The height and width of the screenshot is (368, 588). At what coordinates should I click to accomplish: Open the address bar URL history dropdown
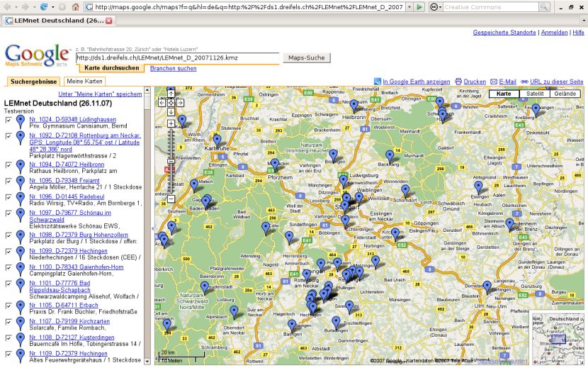(409, 7)
